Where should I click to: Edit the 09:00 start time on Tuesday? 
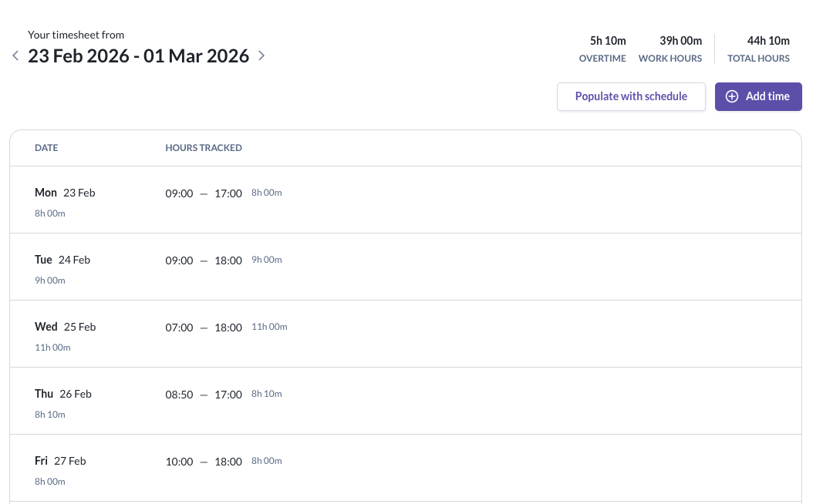pos(180,260)
